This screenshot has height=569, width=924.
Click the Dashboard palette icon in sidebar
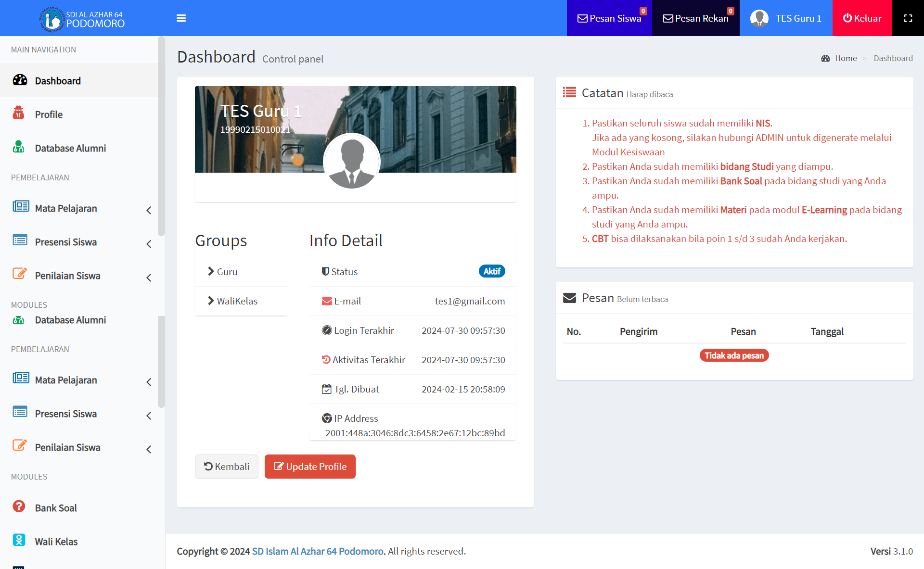pos(20,80)
